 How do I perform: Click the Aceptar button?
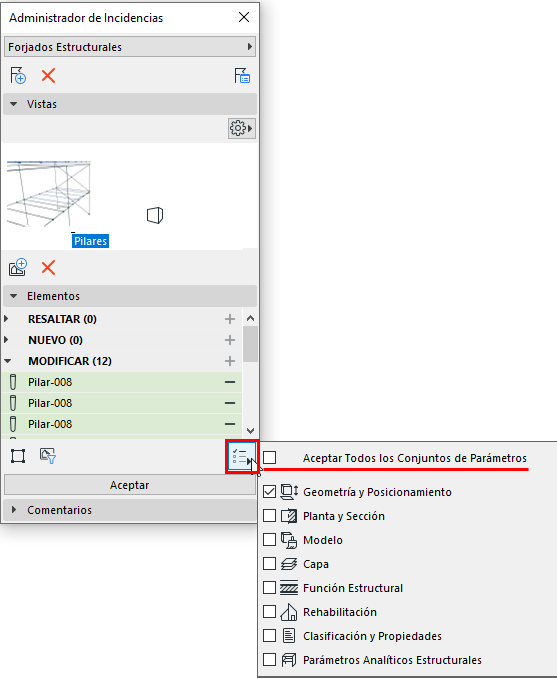(130, 485)
